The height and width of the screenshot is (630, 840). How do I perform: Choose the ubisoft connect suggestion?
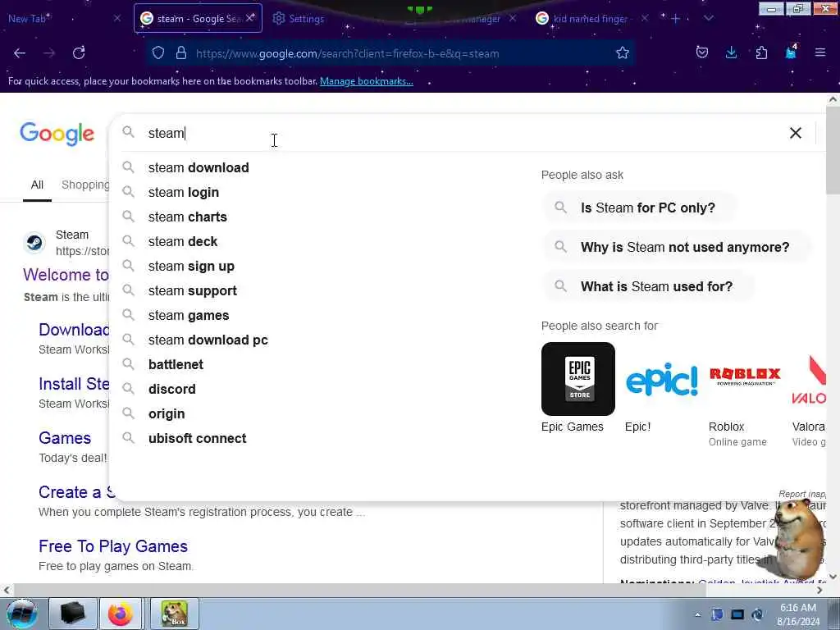pos(197,439)
